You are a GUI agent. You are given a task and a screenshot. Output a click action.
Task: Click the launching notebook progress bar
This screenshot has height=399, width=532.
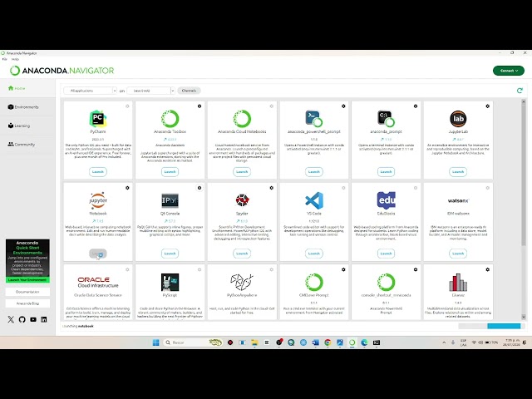coord(490,326)
